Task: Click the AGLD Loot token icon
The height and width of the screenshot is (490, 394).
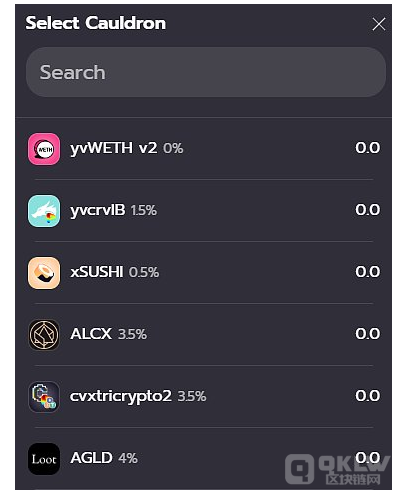Action: tap(44, 459)
